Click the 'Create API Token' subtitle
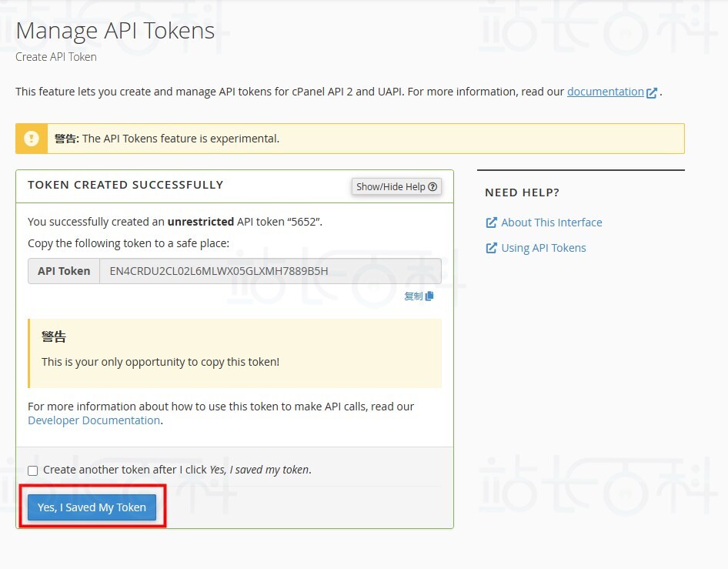This screenshot has width=728, height=569. tap(56, 57)
